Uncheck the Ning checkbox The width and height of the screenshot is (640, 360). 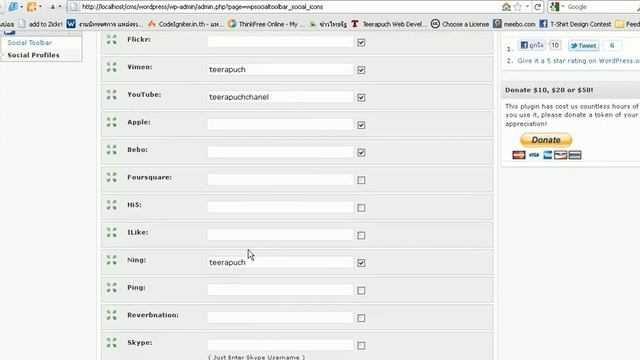click(x=361, y=263)
